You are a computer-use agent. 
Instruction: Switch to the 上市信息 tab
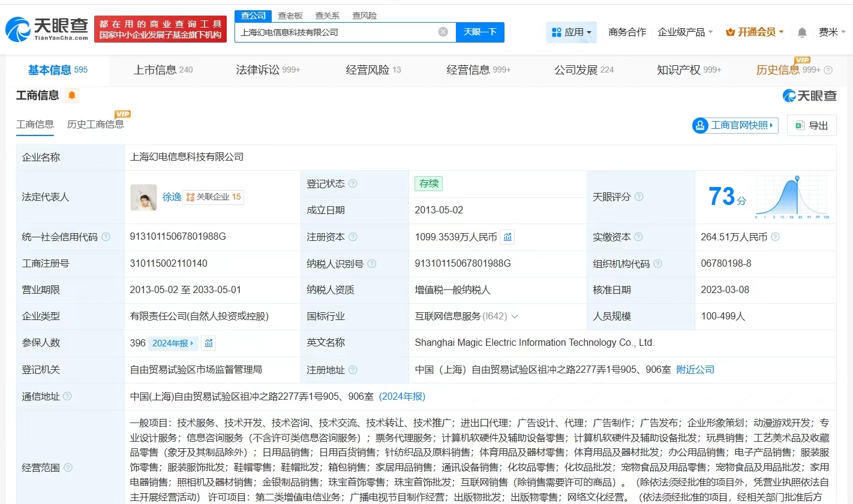pos(163,70)
